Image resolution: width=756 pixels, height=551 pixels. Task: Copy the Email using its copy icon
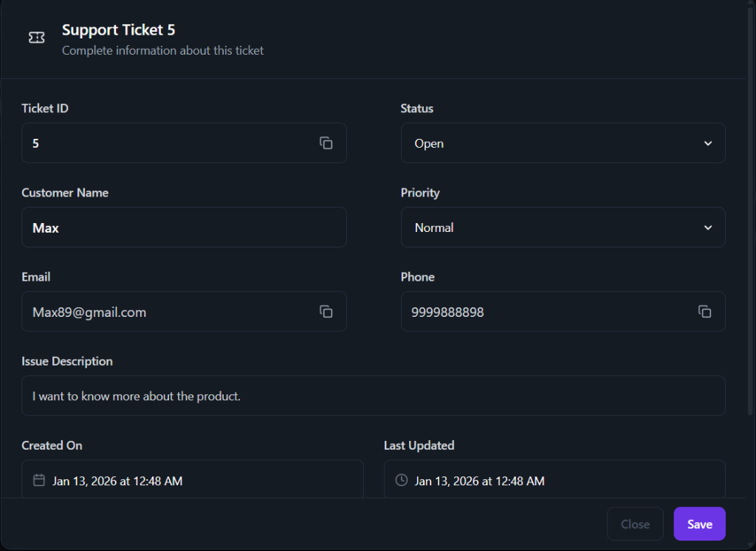[x=326, y=311]
